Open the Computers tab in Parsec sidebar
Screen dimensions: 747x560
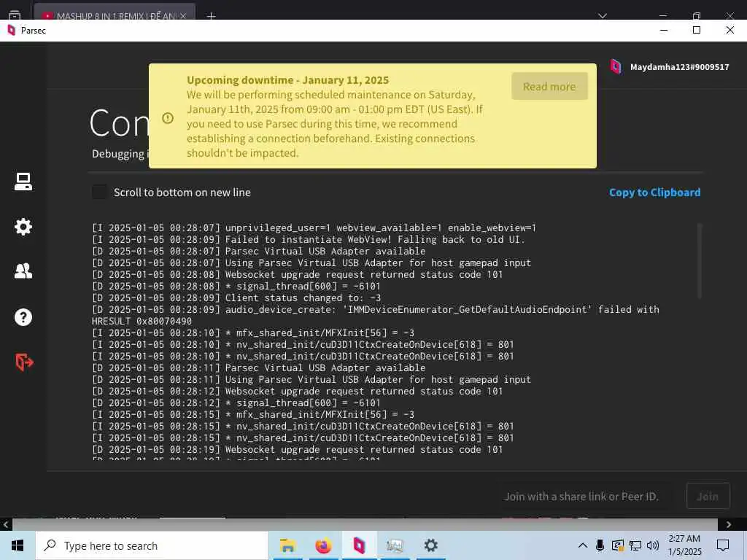pos(23,182)
